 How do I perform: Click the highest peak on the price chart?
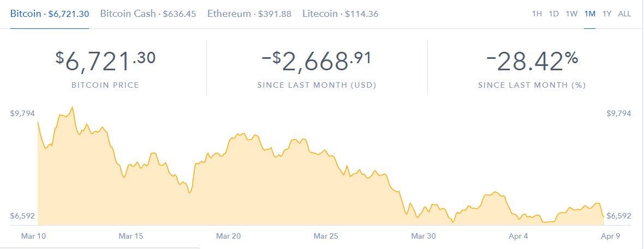pyautogui.click(x=72, y=107)
